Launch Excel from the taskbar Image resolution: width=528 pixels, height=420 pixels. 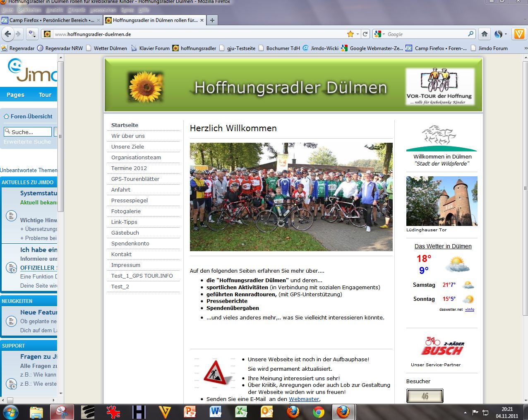(x=241, y=412)
